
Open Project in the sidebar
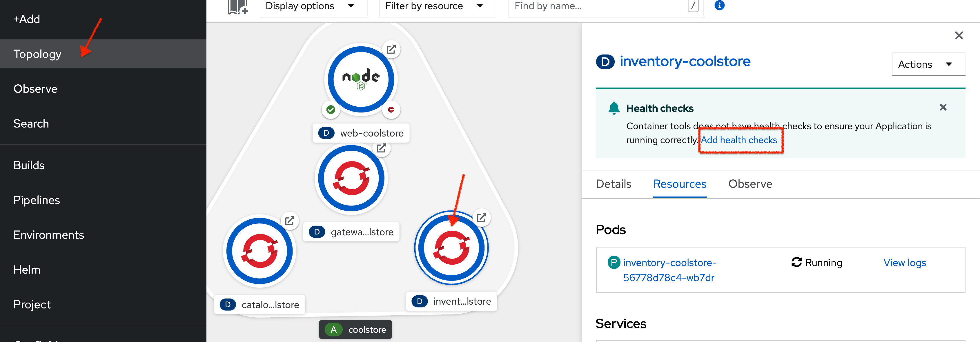32,304
